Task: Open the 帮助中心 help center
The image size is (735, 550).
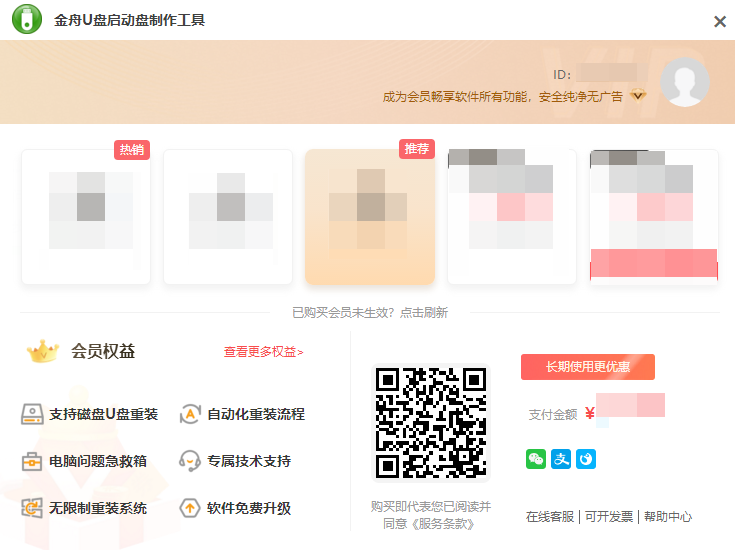Action: click(668, 517)
